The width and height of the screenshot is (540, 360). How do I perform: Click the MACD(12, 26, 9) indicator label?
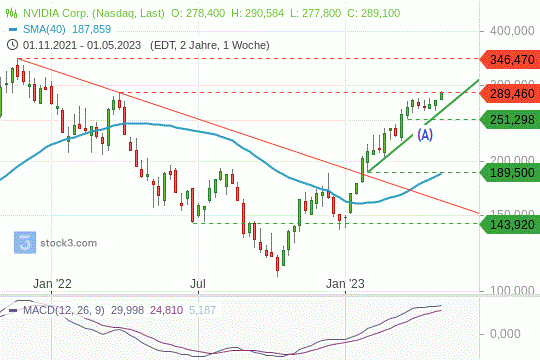[64, 310]
